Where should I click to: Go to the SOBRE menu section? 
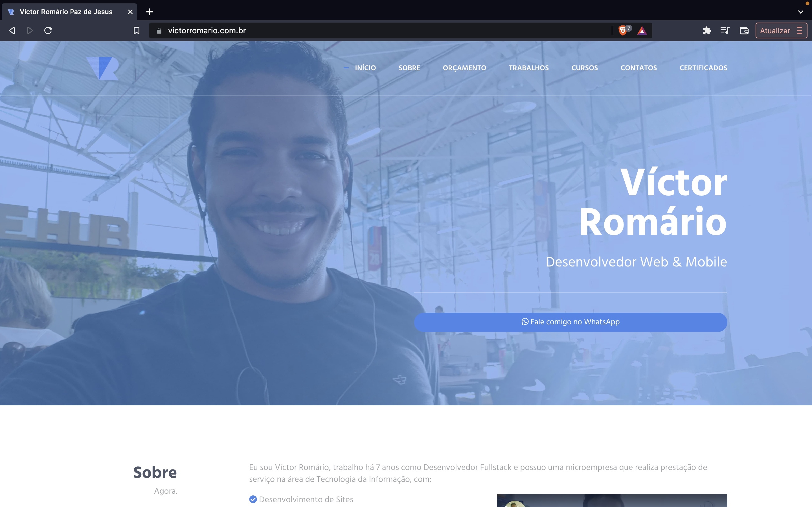pos(409,68)
